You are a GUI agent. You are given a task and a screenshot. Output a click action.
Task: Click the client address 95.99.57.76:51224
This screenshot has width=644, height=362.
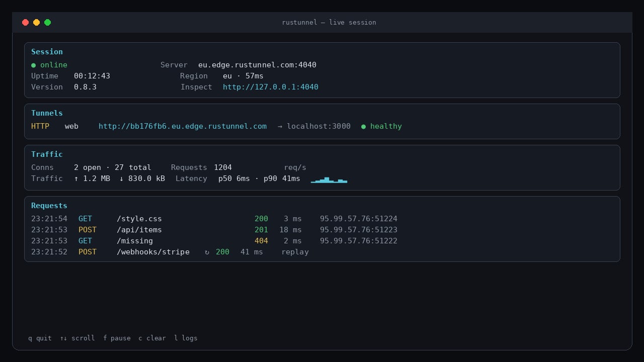point(359,219)
